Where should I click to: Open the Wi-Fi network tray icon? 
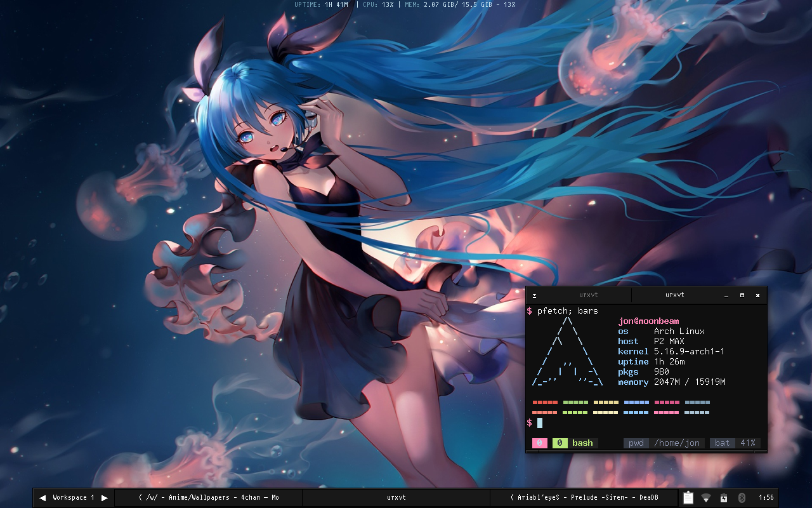point(706,498)
